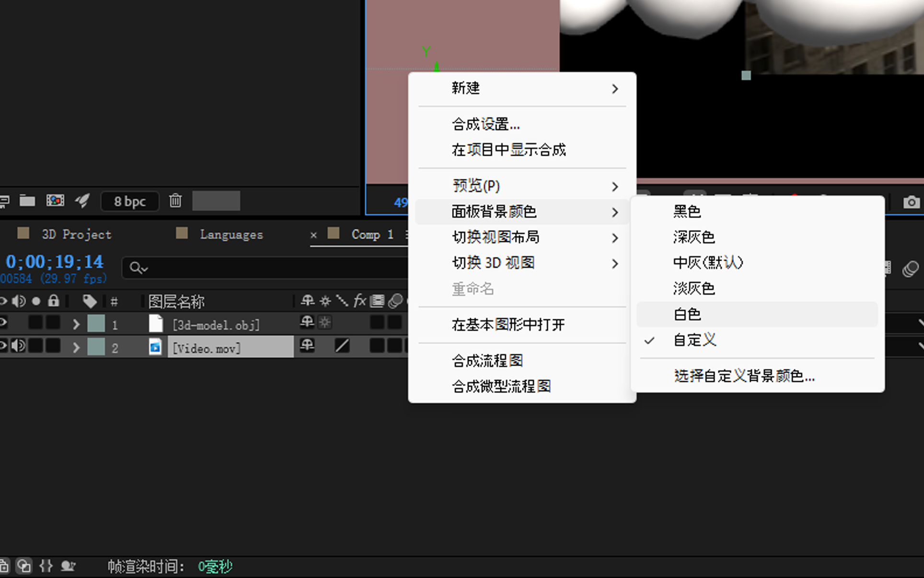This screenshot has width=924, height=578.
Task: Choose 合成微型流程图 menu item
Action: (x=522, y=386)
